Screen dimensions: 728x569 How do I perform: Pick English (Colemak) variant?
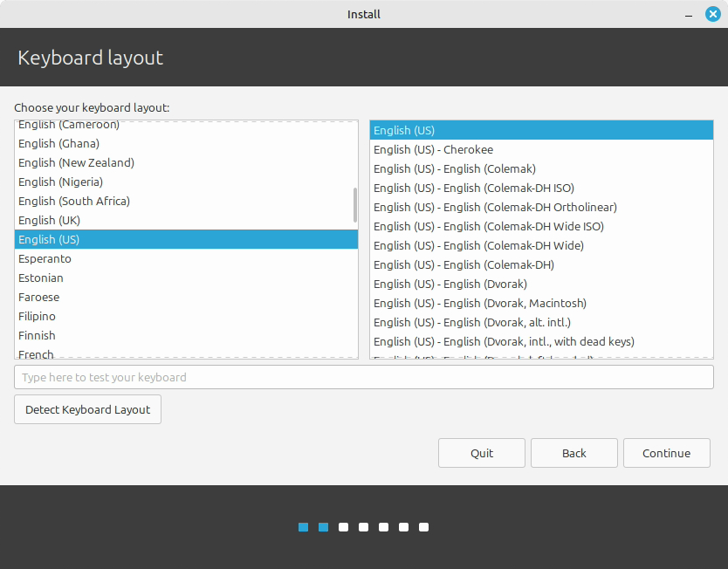click(x=455, y=168)
